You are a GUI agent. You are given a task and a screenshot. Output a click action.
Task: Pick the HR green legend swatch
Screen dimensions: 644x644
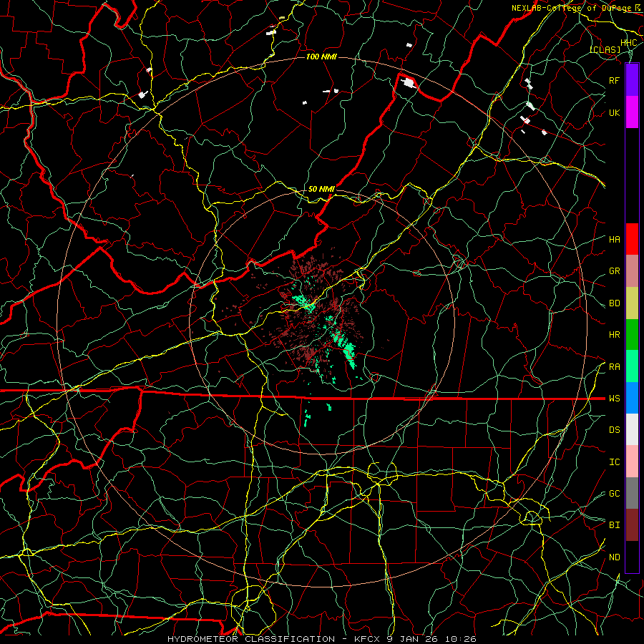click(x=632, y=335)
